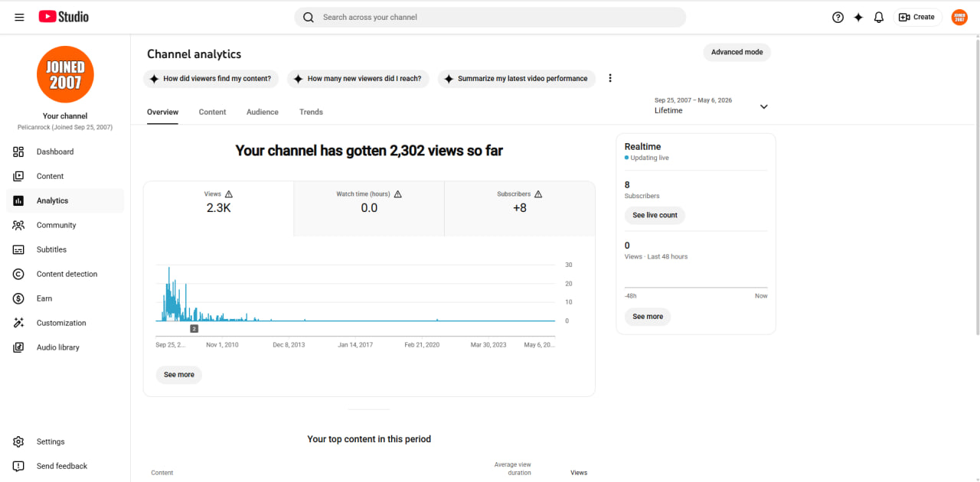Switch to the Content analytics tab
The width and height of the screenshot is (980, 482).
pyautogui.click(x=212, y=112)
